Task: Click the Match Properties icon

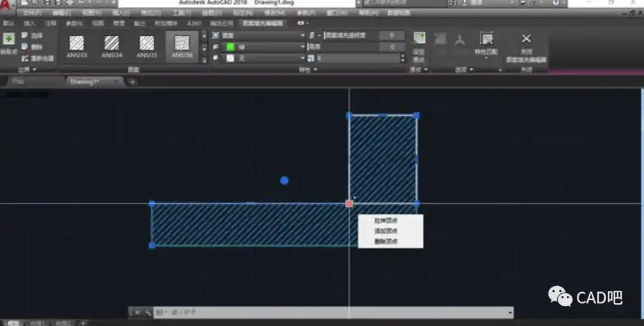Action: 485,40
